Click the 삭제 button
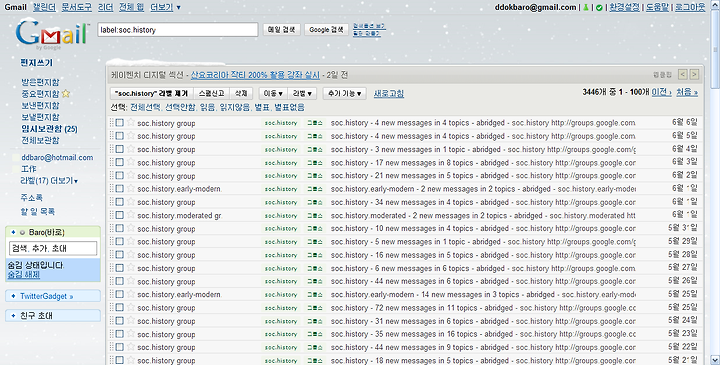This screenshot has height=365, width=720. (x=241, y=93)
